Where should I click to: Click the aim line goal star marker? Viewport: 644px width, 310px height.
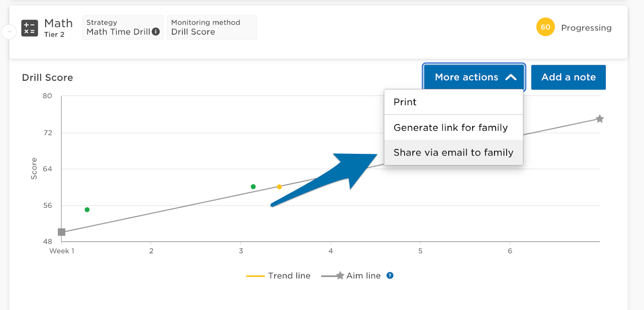click(600, 119)
